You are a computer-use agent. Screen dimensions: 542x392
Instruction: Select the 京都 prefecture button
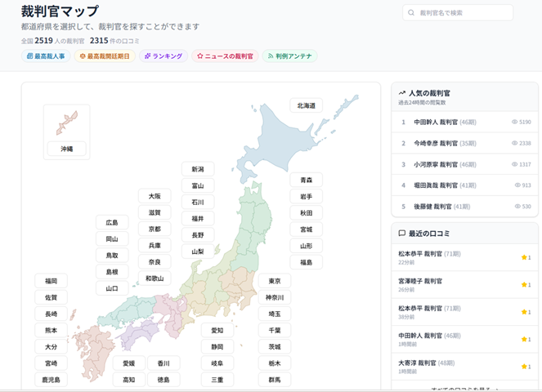155,229
